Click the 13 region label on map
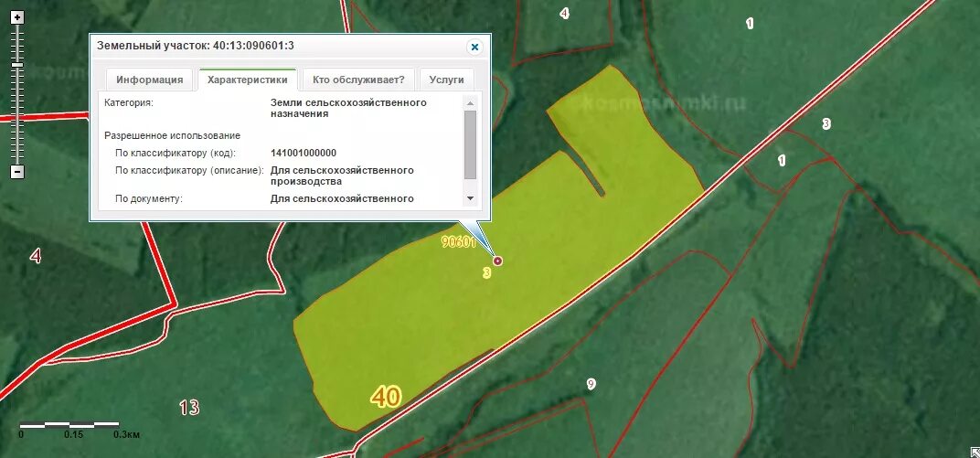The image size is (980, 458). (x=189, y=408)
